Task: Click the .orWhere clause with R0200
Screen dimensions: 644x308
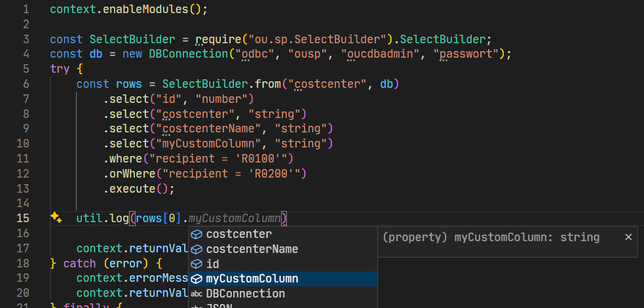Action: click(205, 174)
